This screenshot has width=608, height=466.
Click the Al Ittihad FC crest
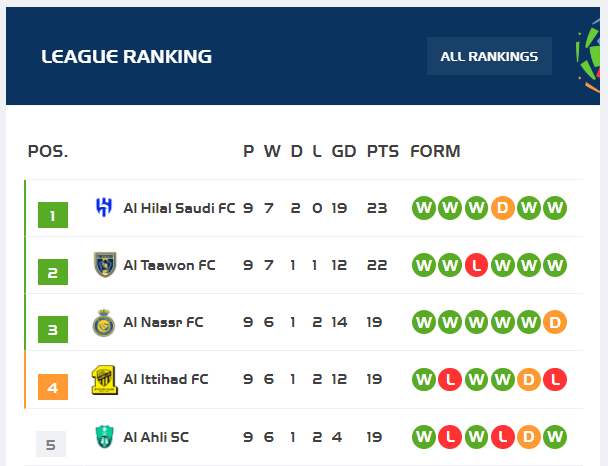coord(105,380)
